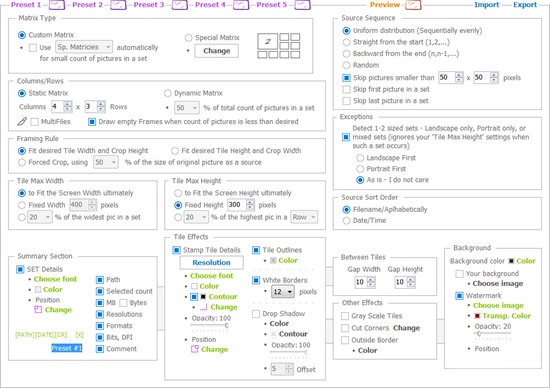Click the Preset 2 thumbnail icon
550x388 pixels.
pos(118,5)
